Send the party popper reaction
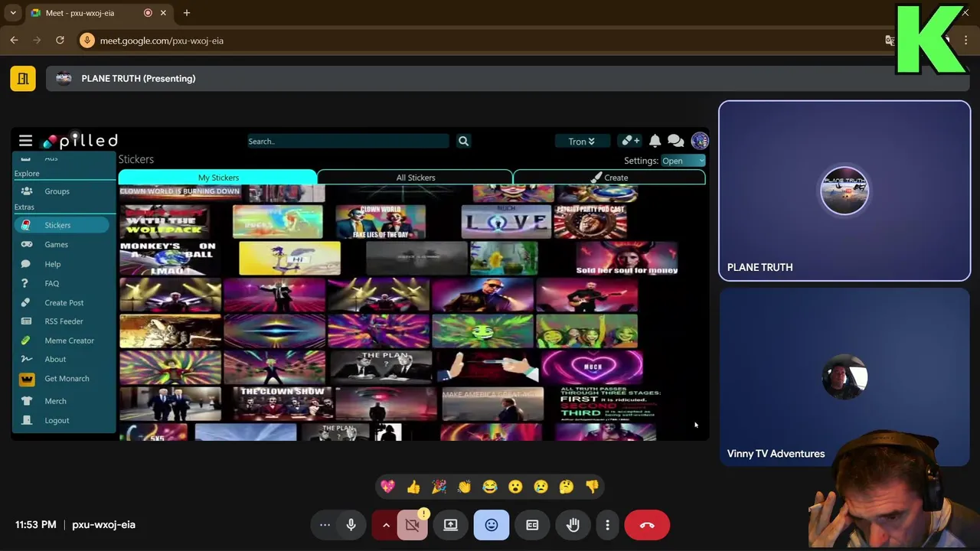 (439, 487)
